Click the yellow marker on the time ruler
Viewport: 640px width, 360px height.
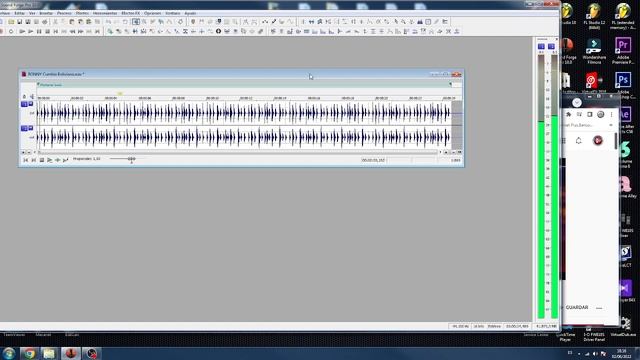(120, 94)
